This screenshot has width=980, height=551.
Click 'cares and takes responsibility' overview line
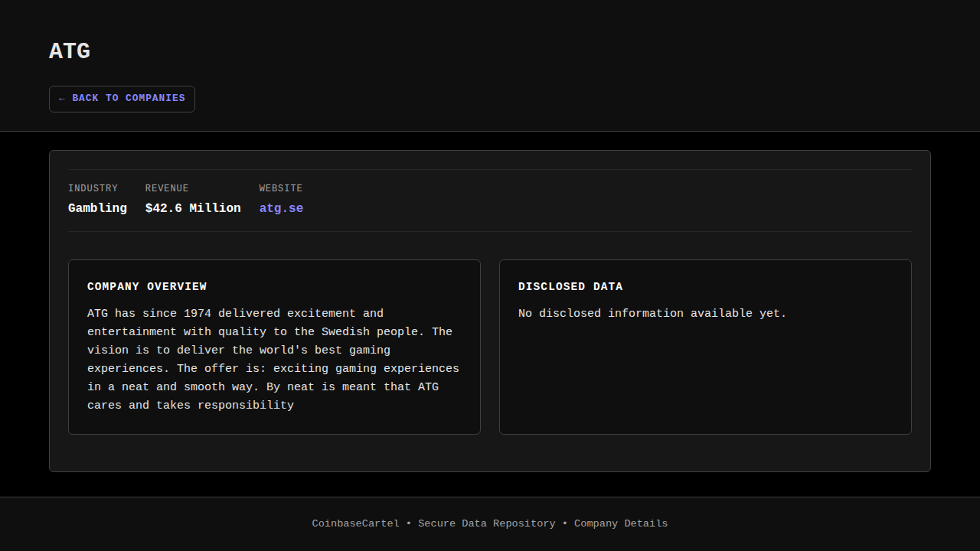click(191, 405)
